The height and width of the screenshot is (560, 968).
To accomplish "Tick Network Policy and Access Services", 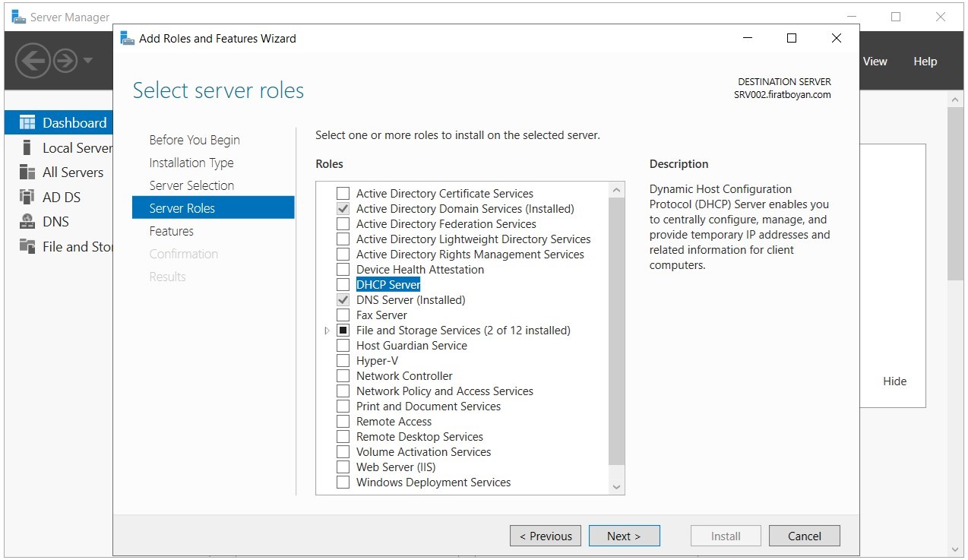I will point(343,391).
